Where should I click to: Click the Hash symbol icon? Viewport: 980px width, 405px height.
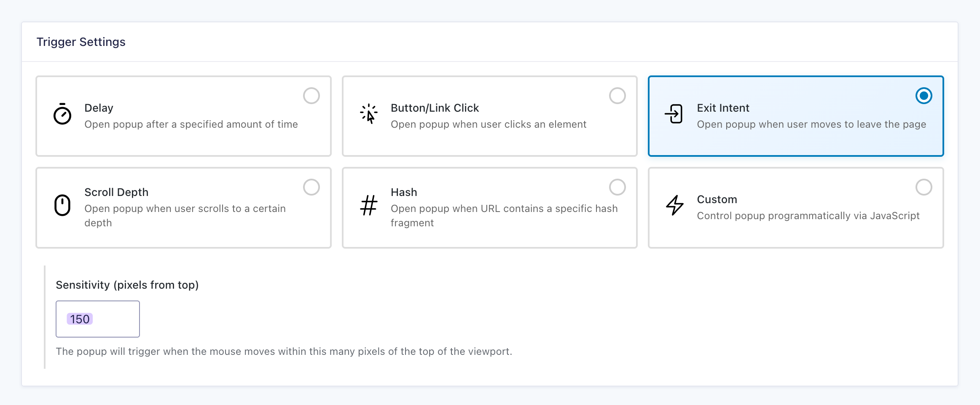pos(369,205)
